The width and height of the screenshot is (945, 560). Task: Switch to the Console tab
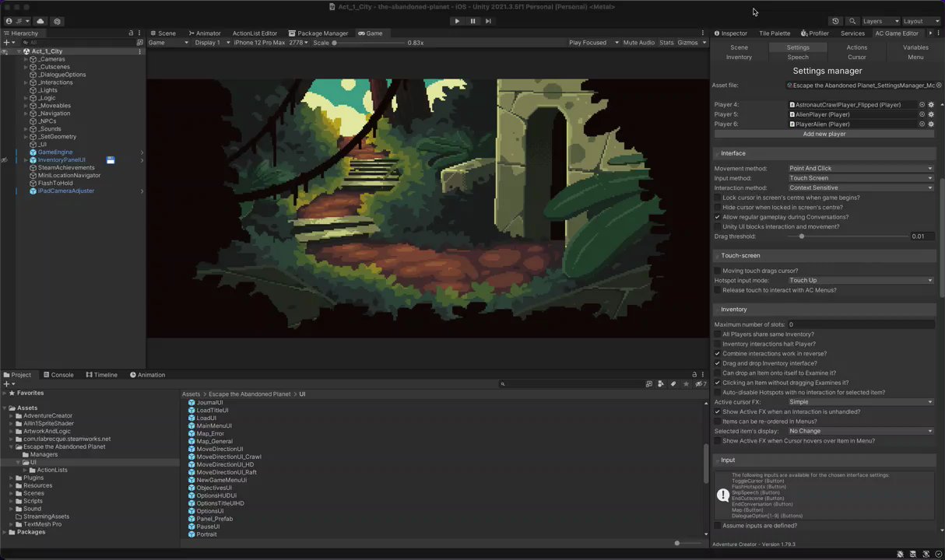(x=58, y=375)
